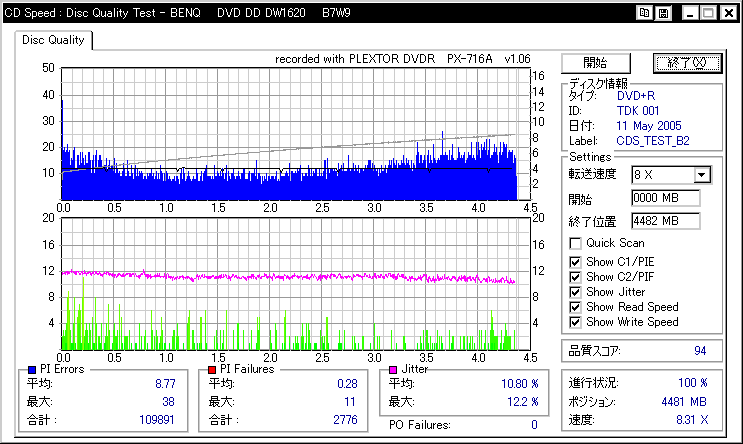Click the red PI Failures legend square
This screenshot has width=743, height=444.
tap(212, 370)
